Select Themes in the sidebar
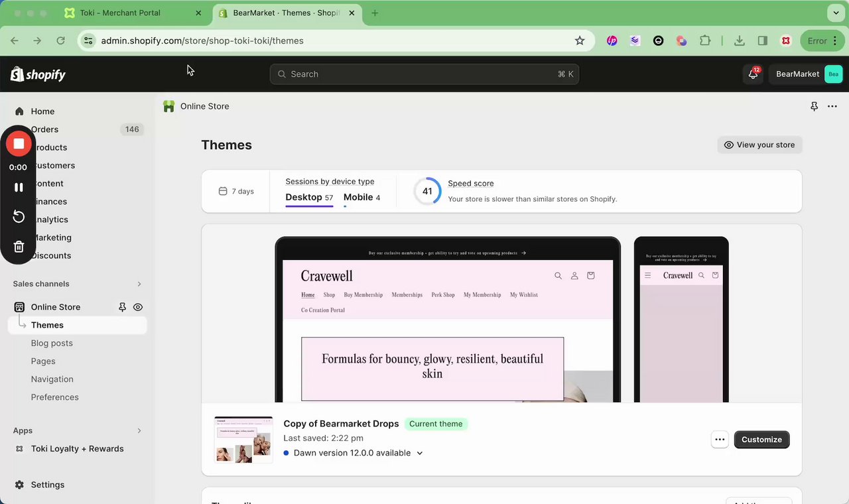 pyautogui.click(x=78, y=325)
